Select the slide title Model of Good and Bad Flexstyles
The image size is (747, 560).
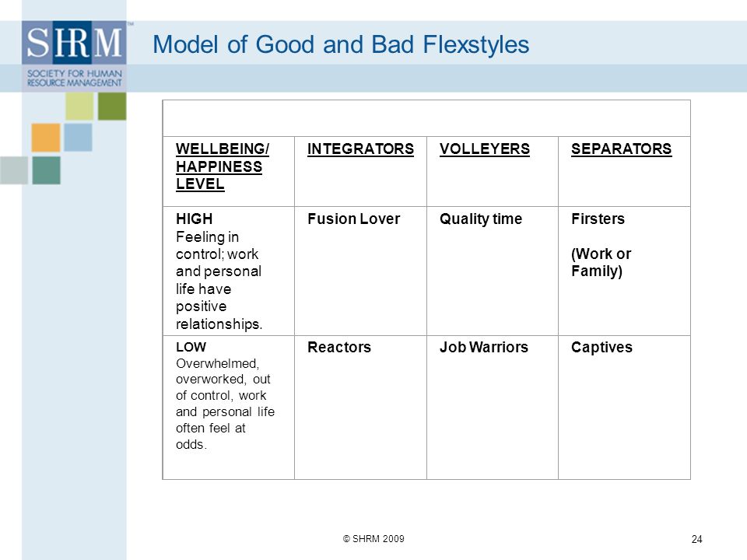(x=341, y=45)
